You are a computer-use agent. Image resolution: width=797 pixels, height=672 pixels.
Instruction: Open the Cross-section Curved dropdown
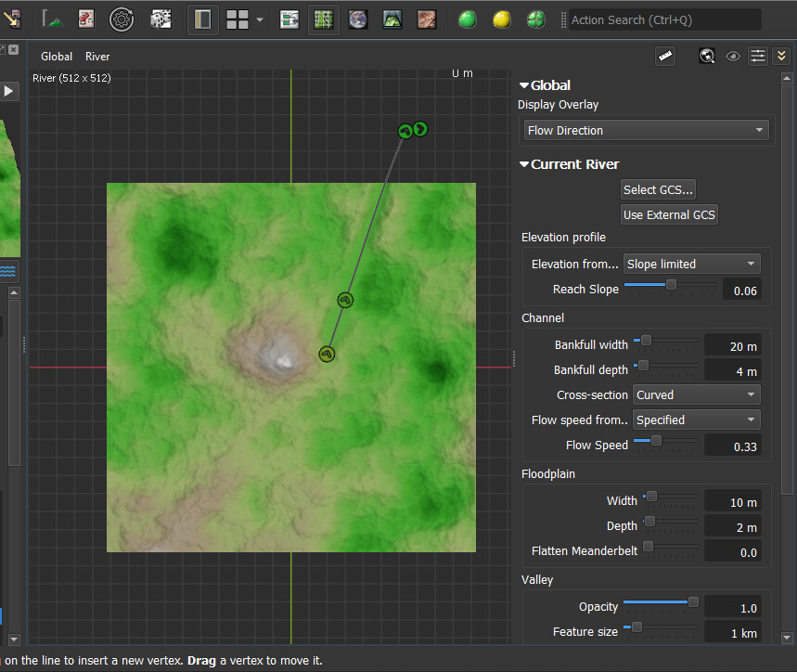(x=696, y=395)
